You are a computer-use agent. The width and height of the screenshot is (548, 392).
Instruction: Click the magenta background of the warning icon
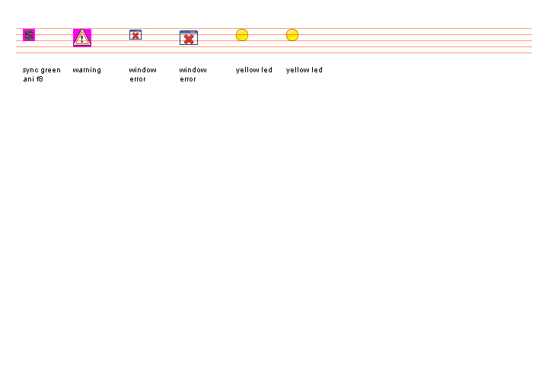click(75, 31)
